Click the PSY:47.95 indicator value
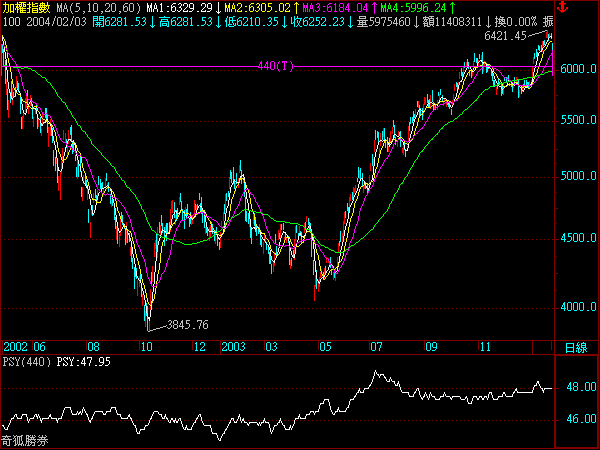The height and width of the screenshot is (450, 600). pyautogui.click(x=83, y=362)
